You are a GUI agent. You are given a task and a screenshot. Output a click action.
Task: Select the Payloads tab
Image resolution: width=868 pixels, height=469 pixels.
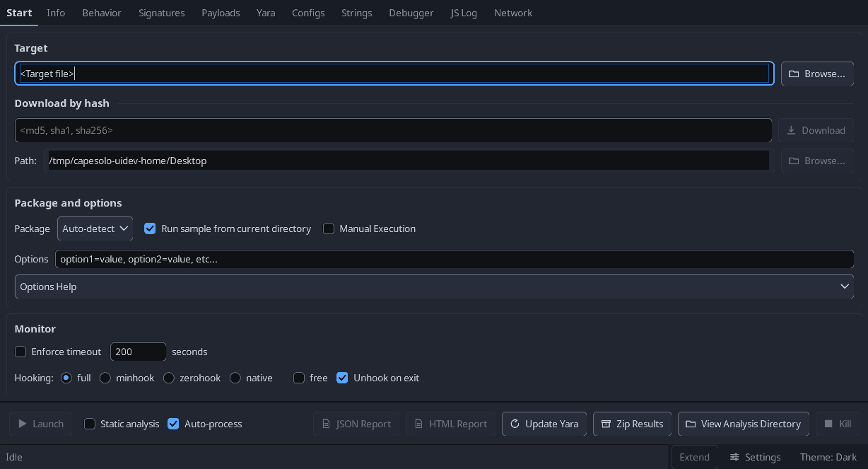[221, 13]
